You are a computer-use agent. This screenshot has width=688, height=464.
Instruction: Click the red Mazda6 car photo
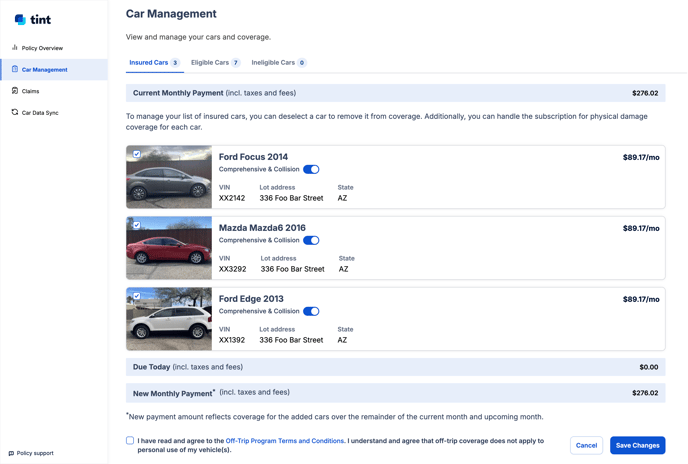click(x=169, y=248)
